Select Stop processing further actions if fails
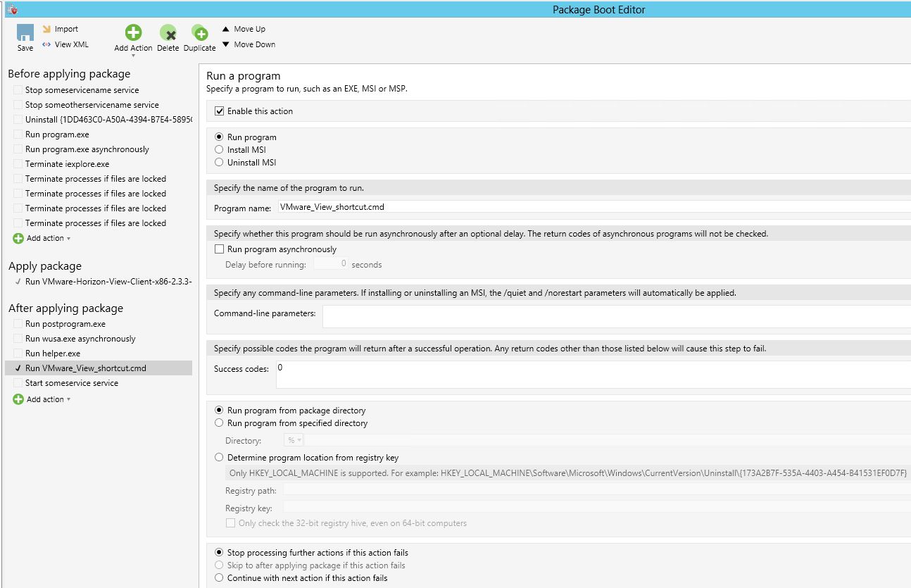This screenshot has width=911, height=588. (x=219, y=553)
